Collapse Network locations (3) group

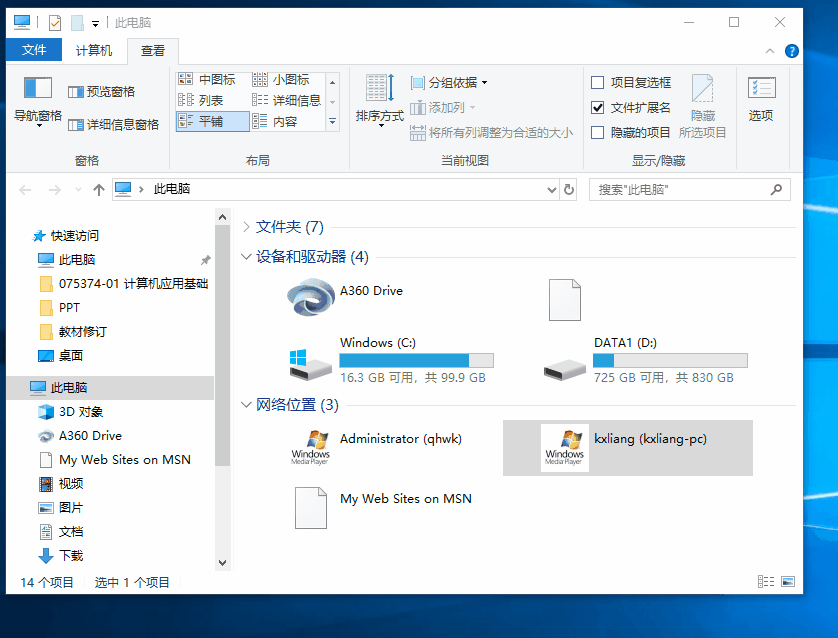(246, 405)
